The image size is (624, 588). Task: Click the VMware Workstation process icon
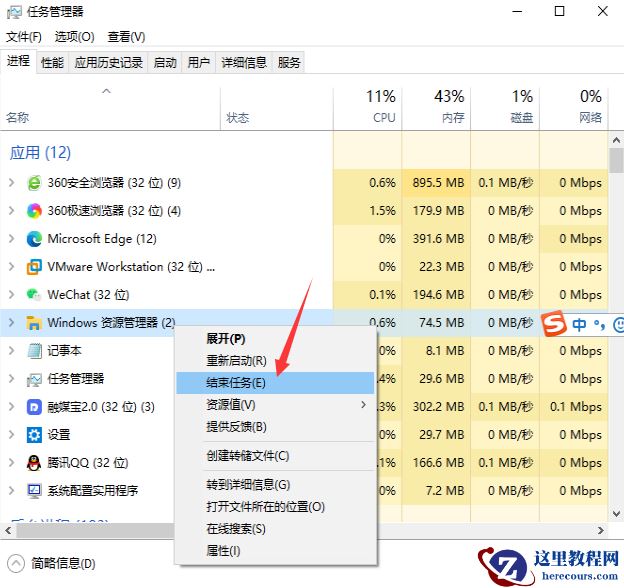tap(34, 267)
